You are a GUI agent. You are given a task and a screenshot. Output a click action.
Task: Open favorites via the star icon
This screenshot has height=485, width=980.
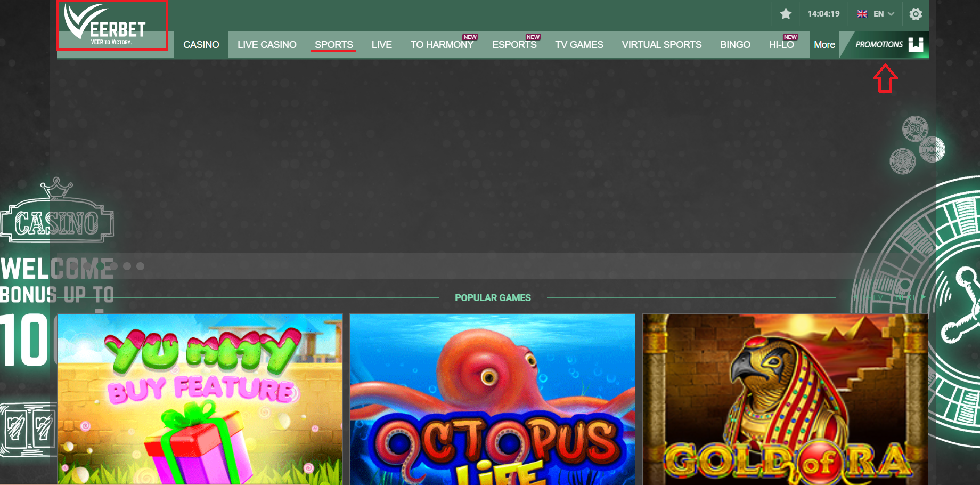coord(786,14)
